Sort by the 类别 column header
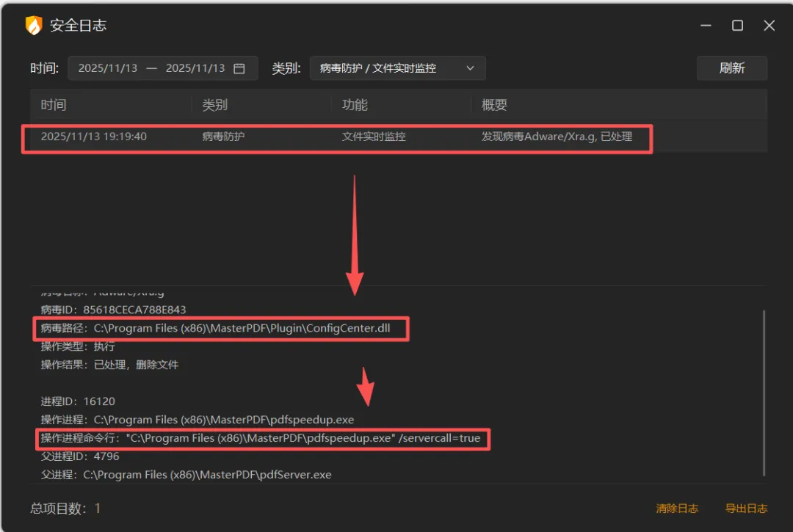The image size is (793, 532). [x=214, y=105]
